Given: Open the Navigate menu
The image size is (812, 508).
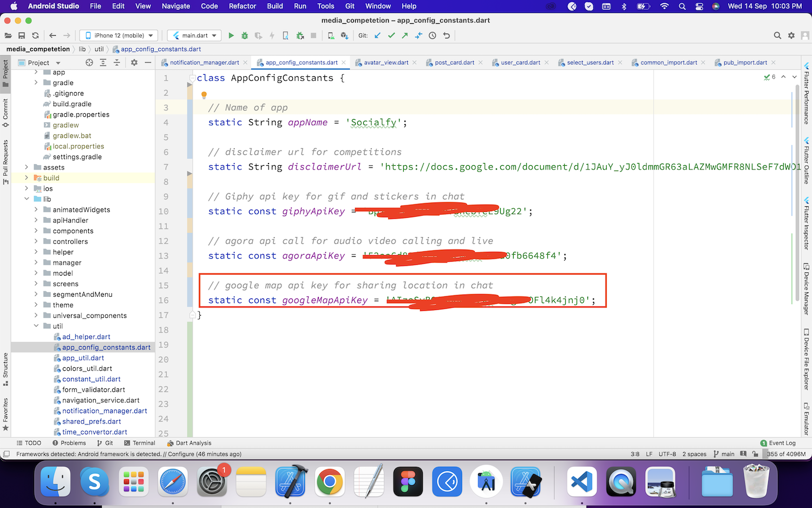Looking at the screenshot, I should (x=176, y=6).
